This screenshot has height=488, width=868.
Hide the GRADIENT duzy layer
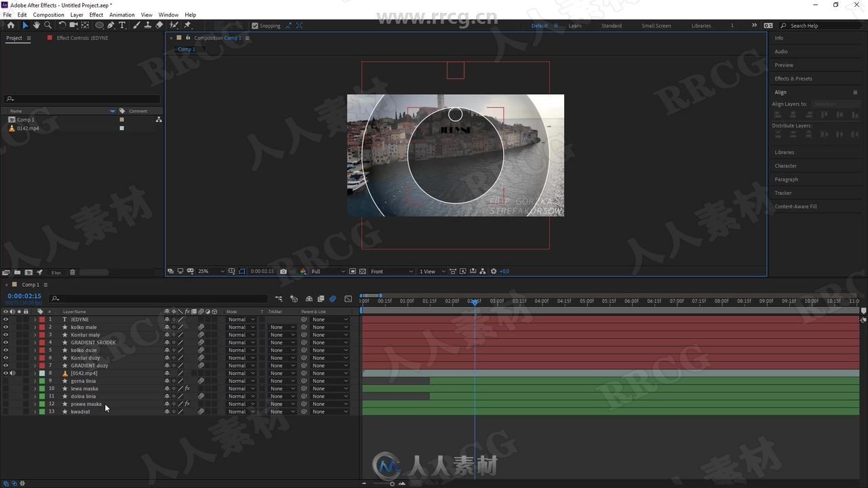(5, 365)
